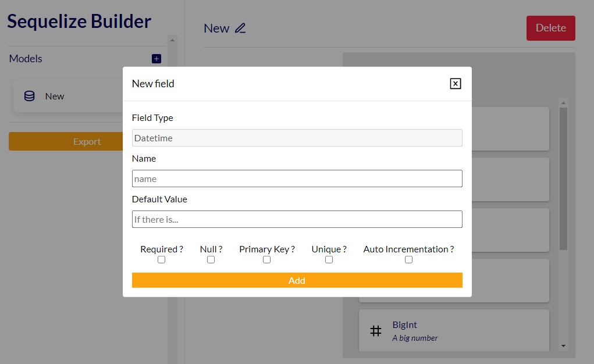Click the Name input field
594x364 pixels.
pyautogui.click(x=297, y=179)
